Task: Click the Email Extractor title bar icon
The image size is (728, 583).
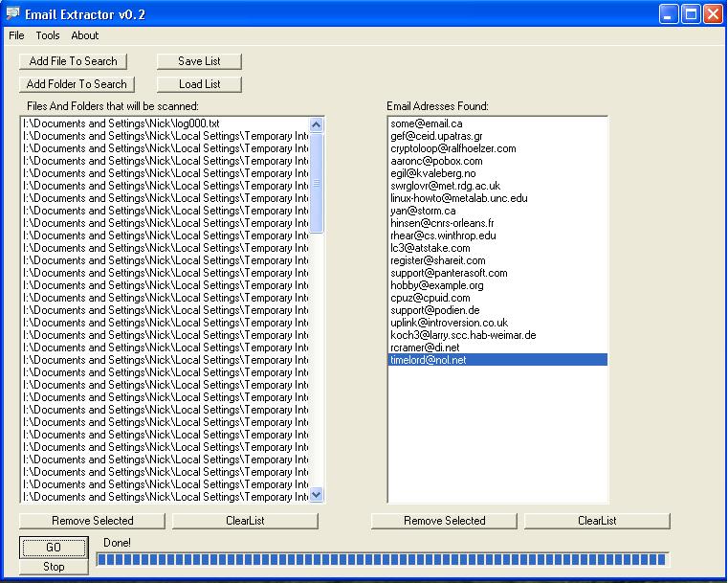Action: click(x=12, y=13)
